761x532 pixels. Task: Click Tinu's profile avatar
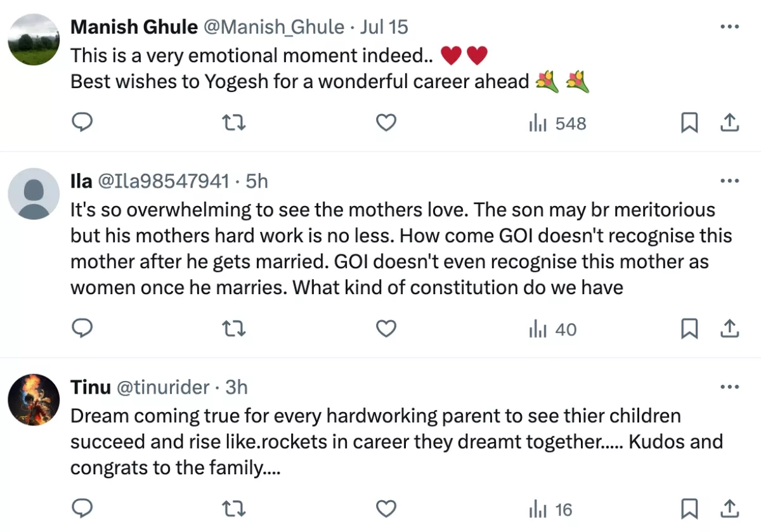34,399
